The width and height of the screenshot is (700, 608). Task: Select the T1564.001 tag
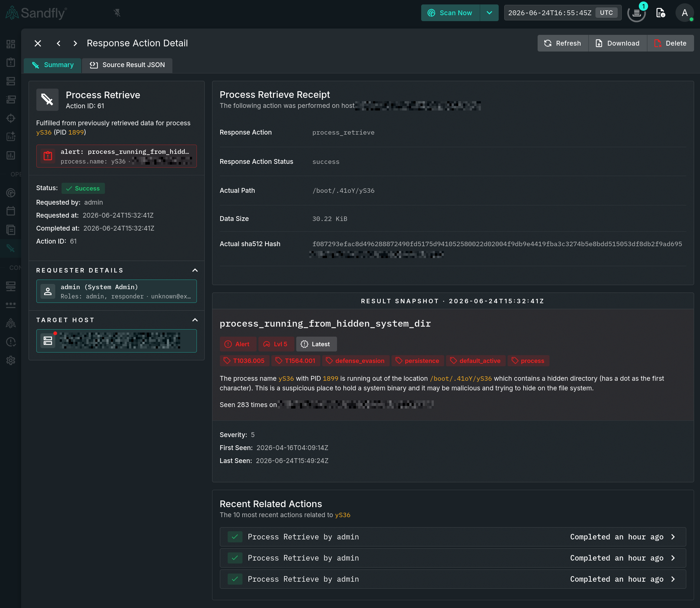click(295, 361)
